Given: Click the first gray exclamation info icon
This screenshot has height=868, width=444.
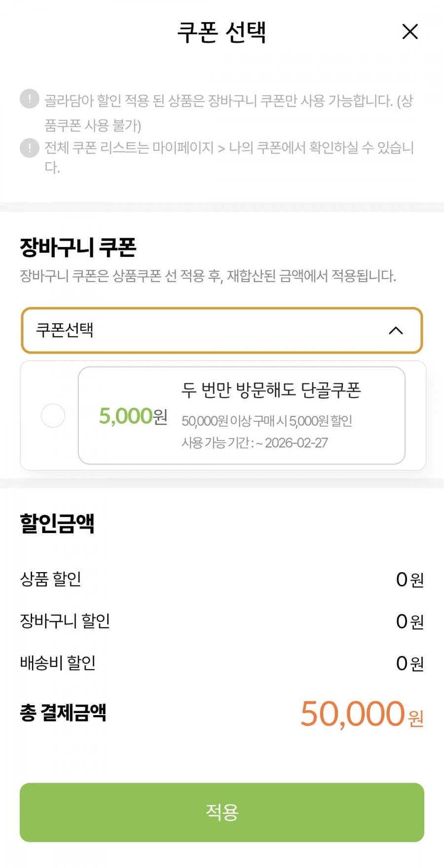Looking at the screenshot, I should coord(30,99).
